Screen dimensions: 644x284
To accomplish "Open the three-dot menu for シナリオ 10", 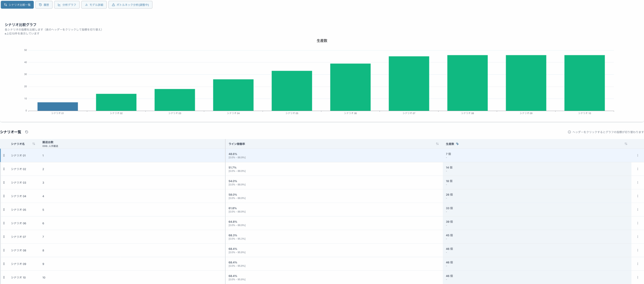I will pos(637,277).
